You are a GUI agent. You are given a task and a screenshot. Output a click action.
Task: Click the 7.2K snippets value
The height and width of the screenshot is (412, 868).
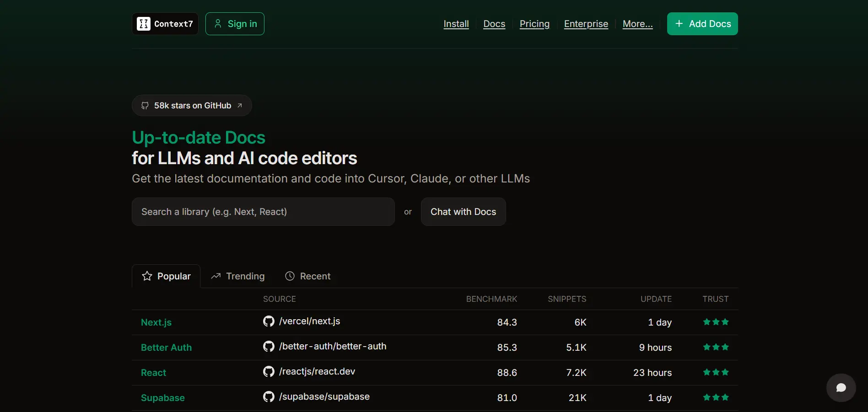[576, 373]
